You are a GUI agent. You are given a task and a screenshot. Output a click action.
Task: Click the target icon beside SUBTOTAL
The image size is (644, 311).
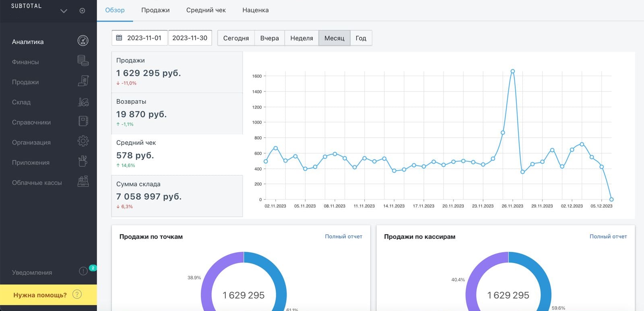pyautogui.click(x=82, y=11)
